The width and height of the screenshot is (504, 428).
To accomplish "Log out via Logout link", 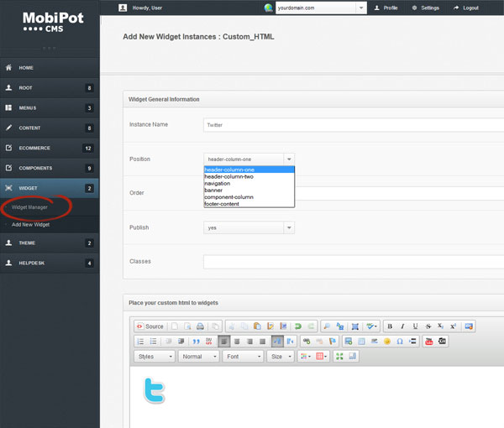I will pos(466,8).
